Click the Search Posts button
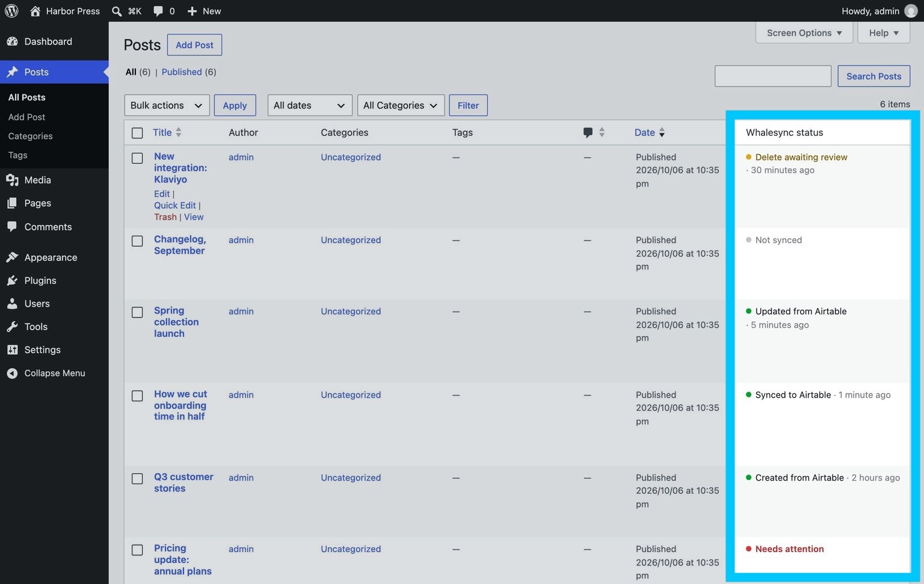This screenshot has height=584, width=924. pos(873,76)
